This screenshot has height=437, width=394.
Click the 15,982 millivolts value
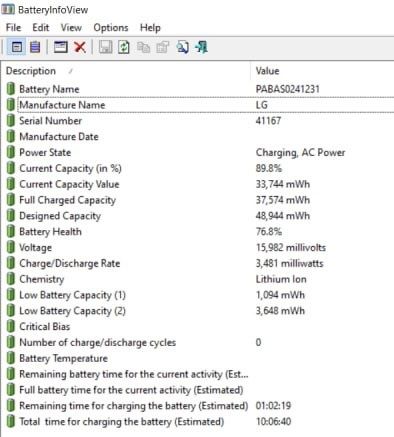(291, 247)
